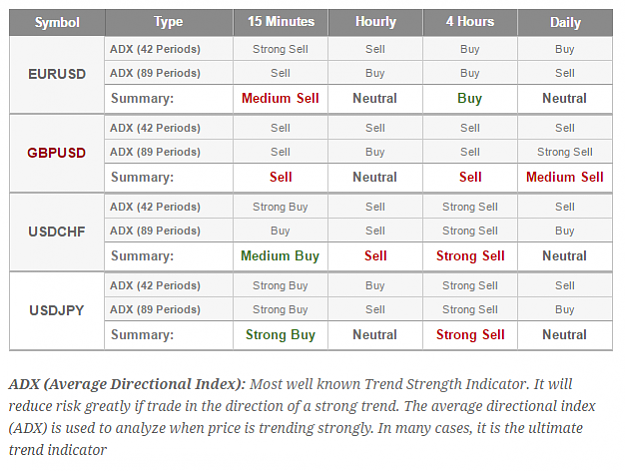Open the USDJPY symbol

[x=57, y=310]
